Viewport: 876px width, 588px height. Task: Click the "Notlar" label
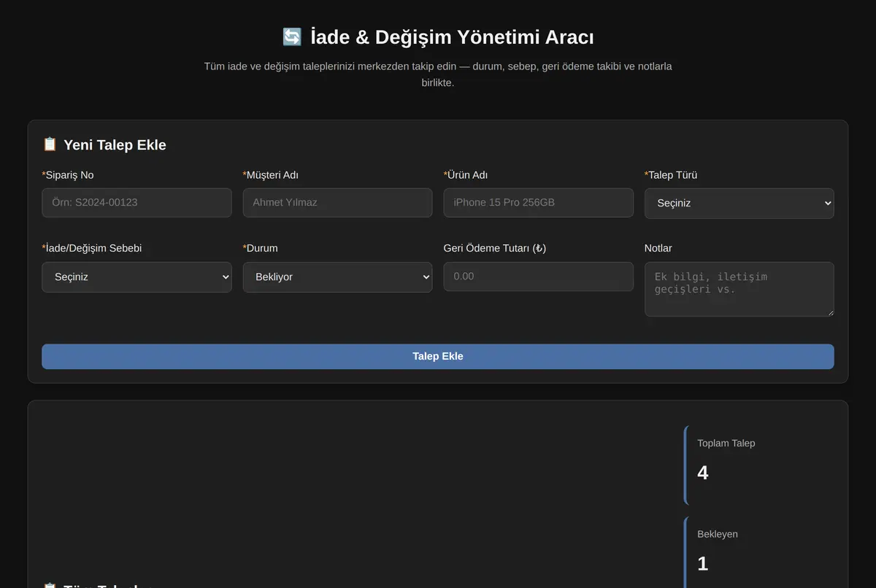(x=658, y=248)
